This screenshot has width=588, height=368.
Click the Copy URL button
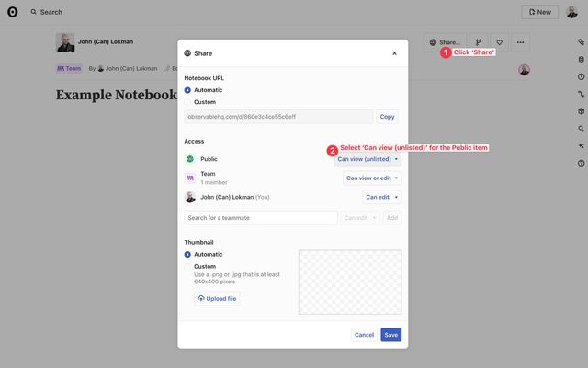coord(388,117)
